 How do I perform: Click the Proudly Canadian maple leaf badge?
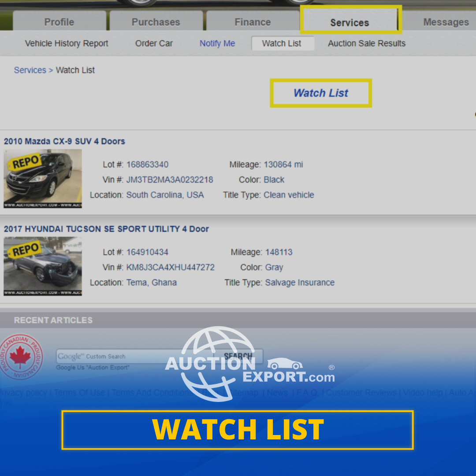pos(21,357)
